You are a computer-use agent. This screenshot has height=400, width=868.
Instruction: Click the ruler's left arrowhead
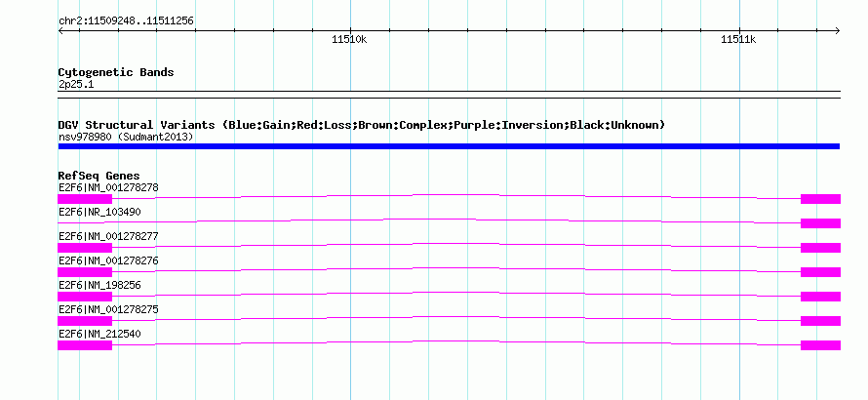(x=60, y=30)
